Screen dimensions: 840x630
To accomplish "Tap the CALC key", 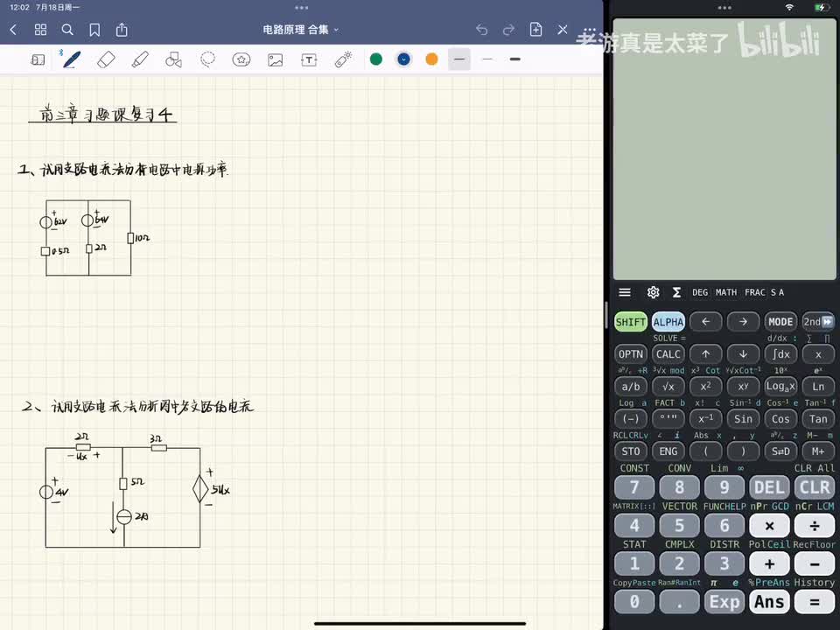I will [x=668, y=354].
